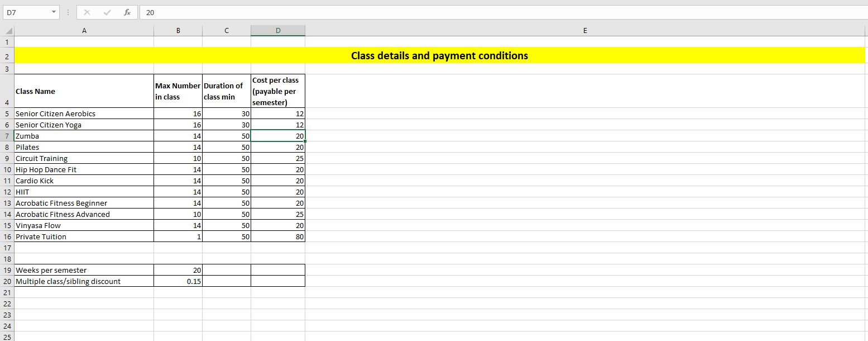868x341 pixels.
Task: Select column C header
Action: tap(227, 31)
